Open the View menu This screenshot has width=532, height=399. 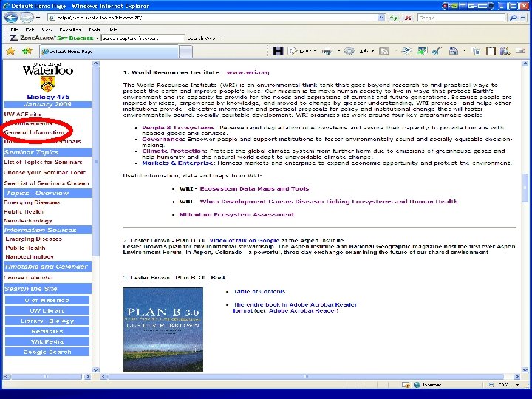[47, 30]
